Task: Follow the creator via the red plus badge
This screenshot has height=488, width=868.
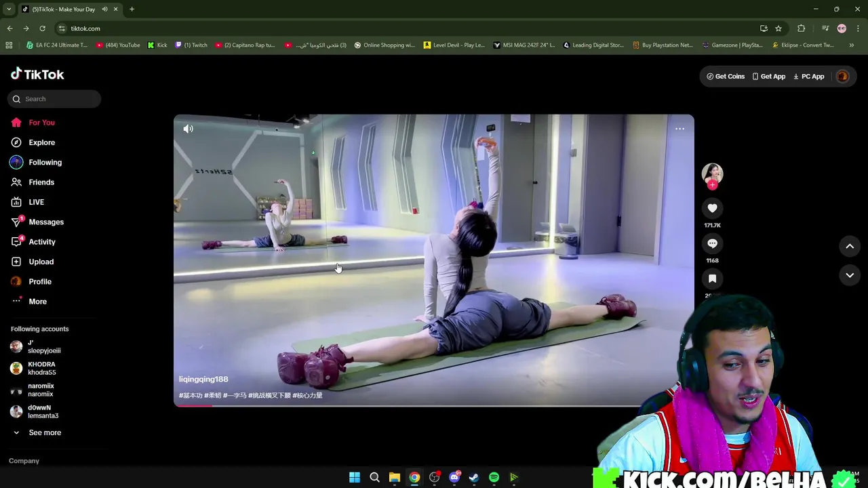Action: point(712,184)
